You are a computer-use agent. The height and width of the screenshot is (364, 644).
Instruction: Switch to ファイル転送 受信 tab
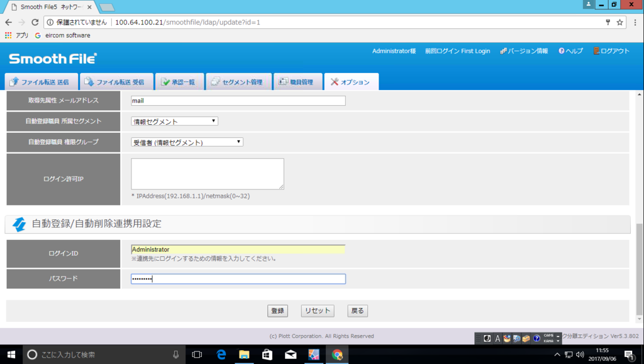(x=116, y=81)
